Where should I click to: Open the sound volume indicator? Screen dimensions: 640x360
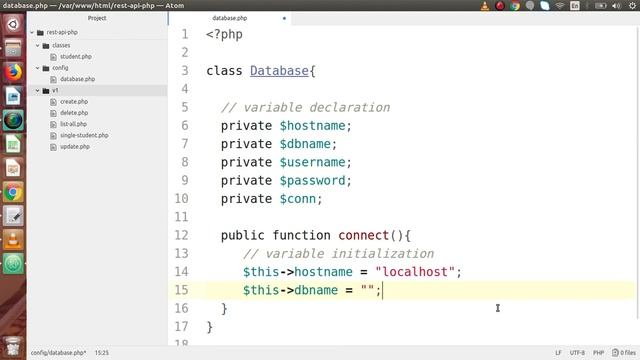click(616, 6)
